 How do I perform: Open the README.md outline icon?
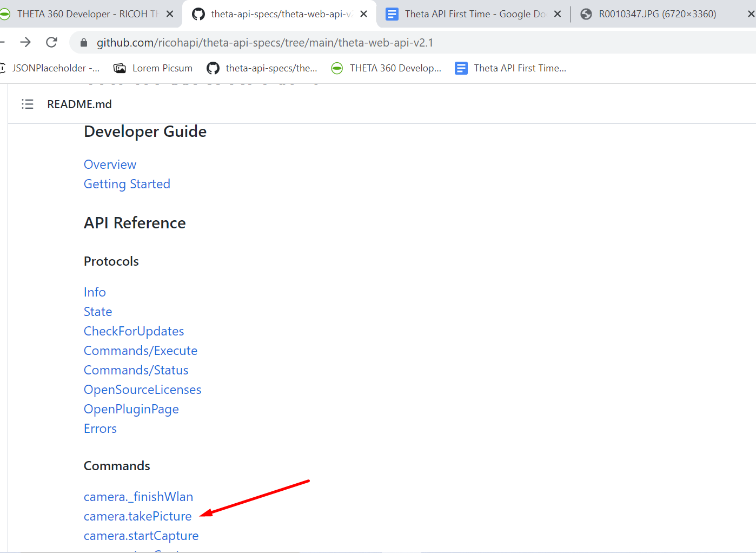[x=28, y=104]
